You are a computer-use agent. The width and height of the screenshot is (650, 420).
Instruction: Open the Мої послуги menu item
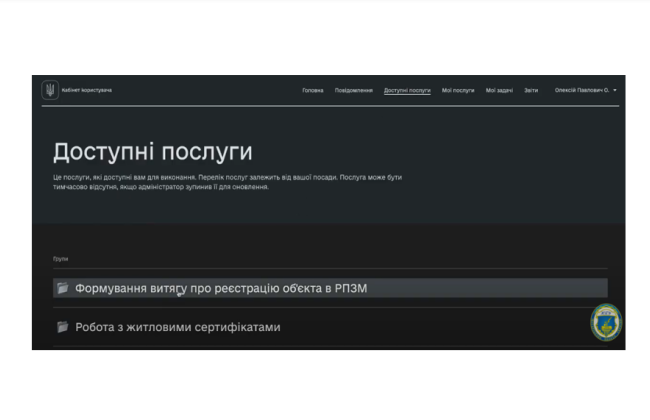(x=458, y=90)
